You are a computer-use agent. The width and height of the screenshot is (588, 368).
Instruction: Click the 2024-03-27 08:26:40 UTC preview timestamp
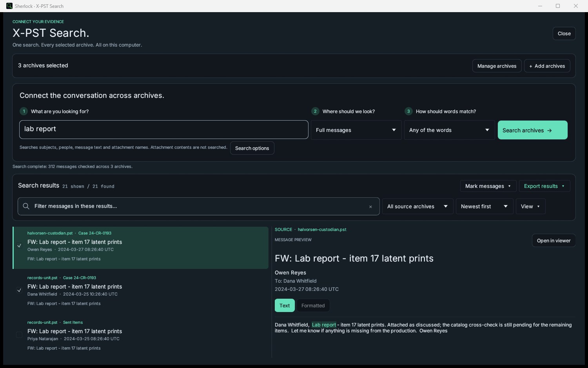[307, 289]
